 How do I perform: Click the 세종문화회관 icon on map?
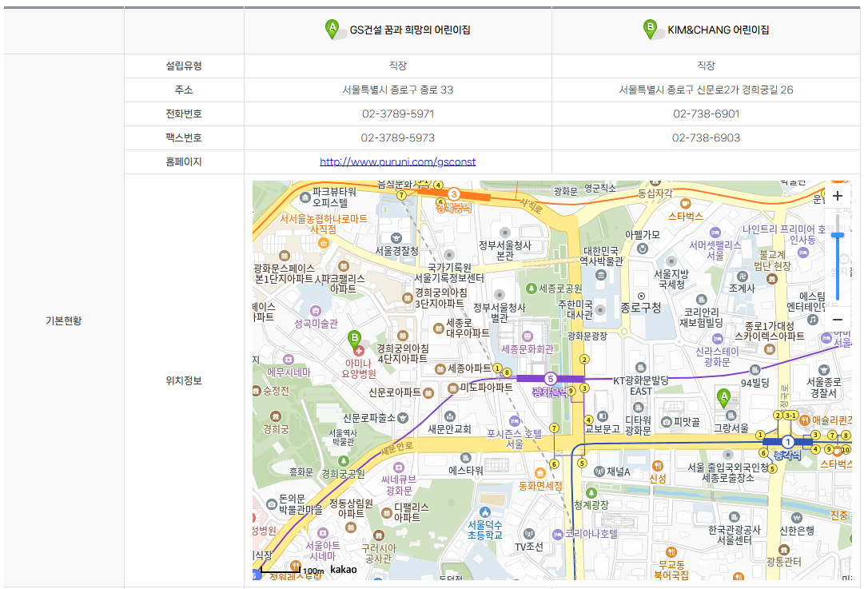528,336
